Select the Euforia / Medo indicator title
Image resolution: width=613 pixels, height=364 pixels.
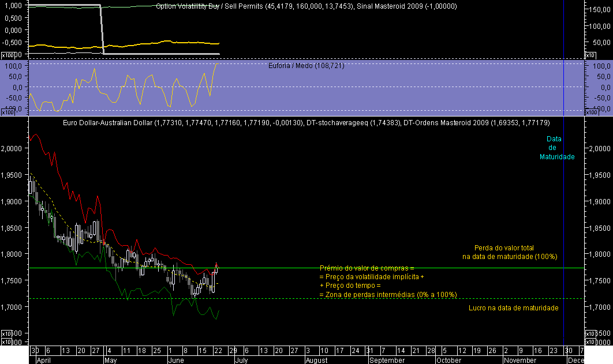click(x=306, y=66)
